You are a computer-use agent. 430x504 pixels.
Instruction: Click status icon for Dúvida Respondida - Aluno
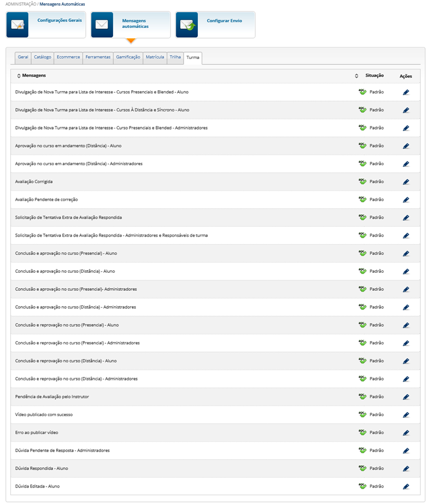coord(362,468)
